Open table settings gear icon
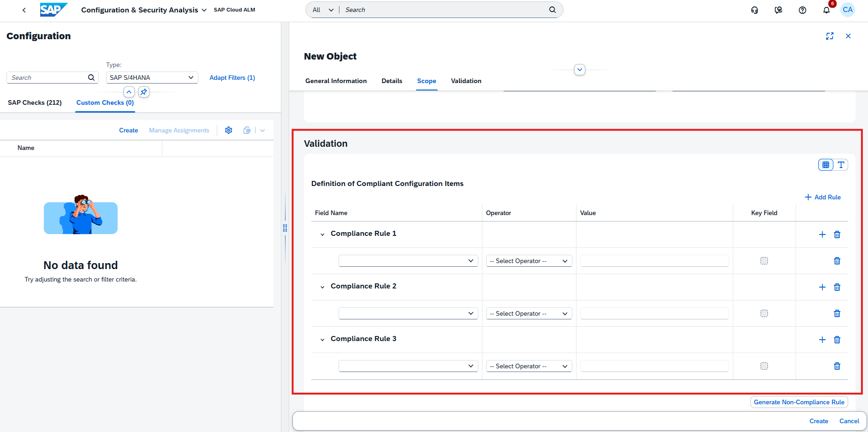This screenshot has width=868, height=432. 229,130
